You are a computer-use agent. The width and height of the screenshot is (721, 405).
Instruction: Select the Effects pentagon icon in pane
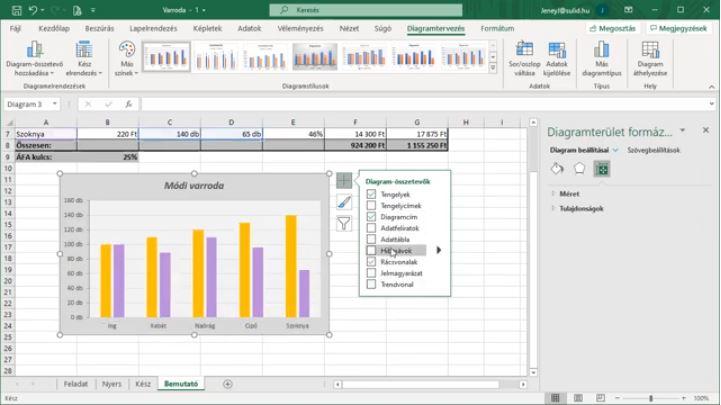tap(579, 169)
